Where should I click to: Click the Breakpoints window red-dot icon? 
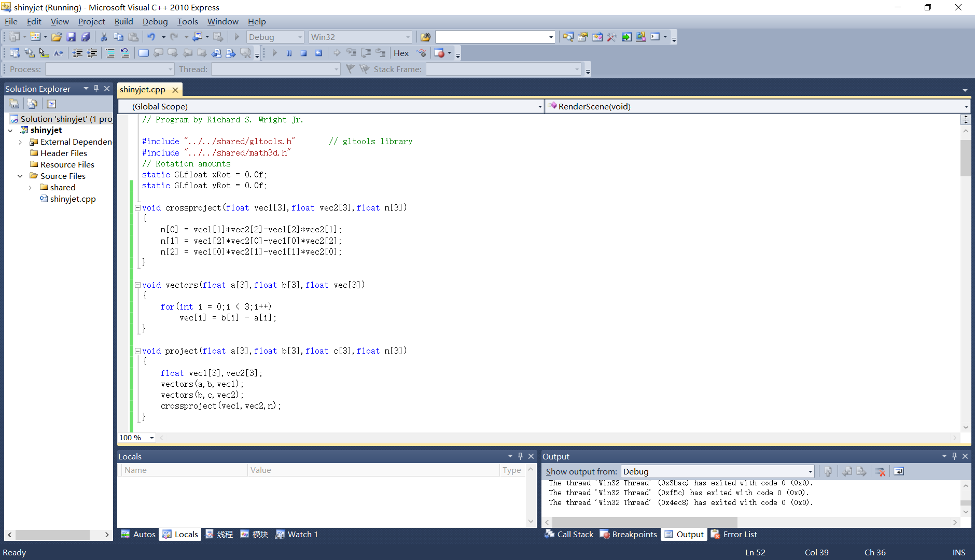(439, 53)
